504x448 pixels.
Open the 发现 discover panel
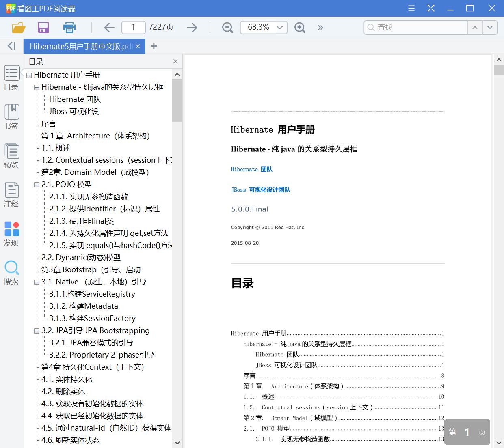tap(11, 234)
